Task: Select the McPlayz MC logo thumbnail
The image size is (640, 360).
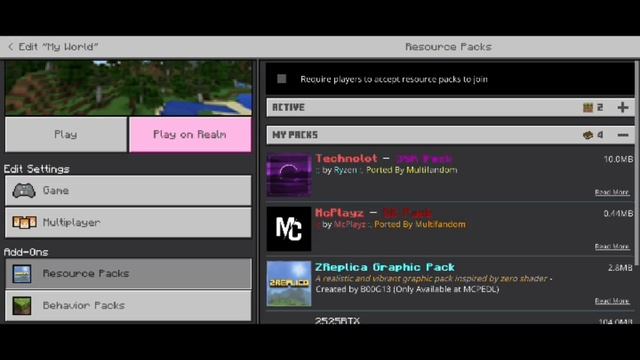Action: 289,229
